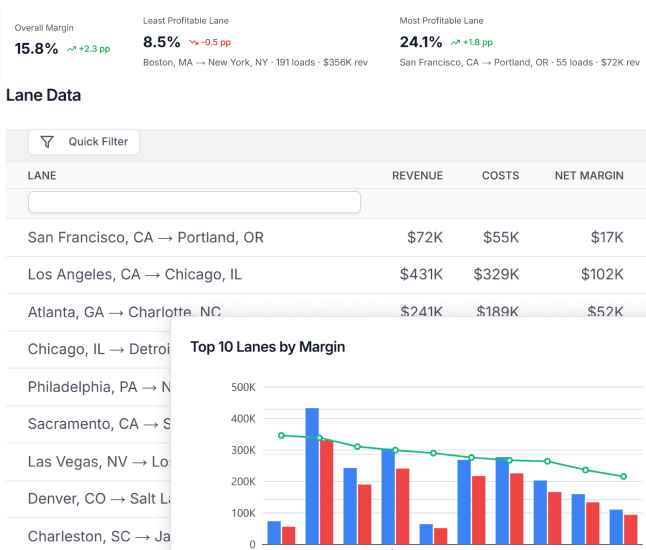Click the $55K costs cell
The width and height of the screenshot is (646, 550).
point(501,238)
